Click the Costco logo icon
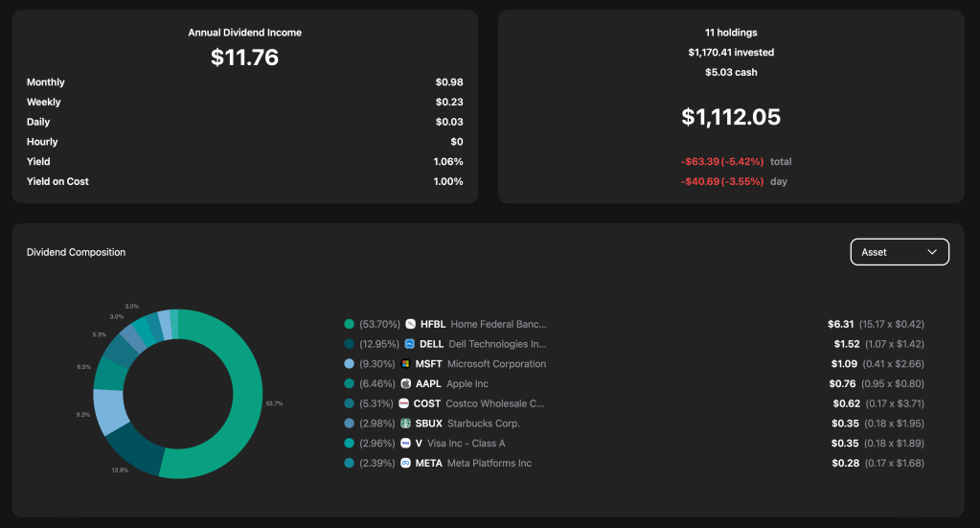 (x=404, y=403)
